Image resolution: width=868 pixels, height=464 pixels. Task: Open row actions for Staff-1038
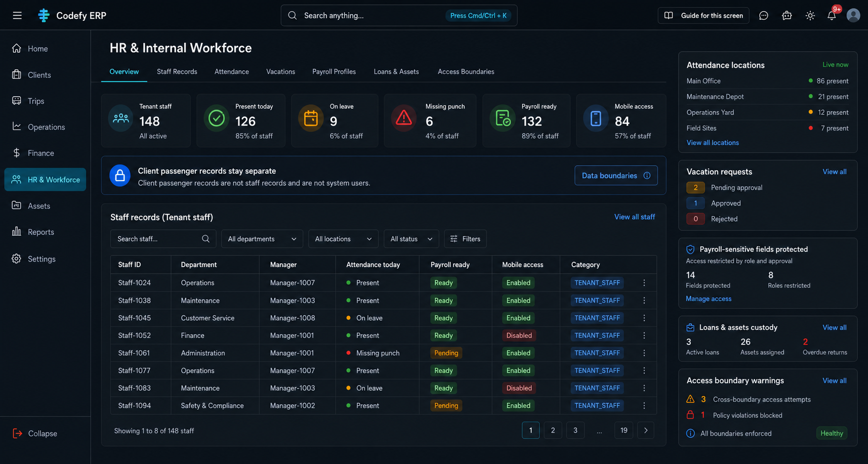[x=644, y=301]
